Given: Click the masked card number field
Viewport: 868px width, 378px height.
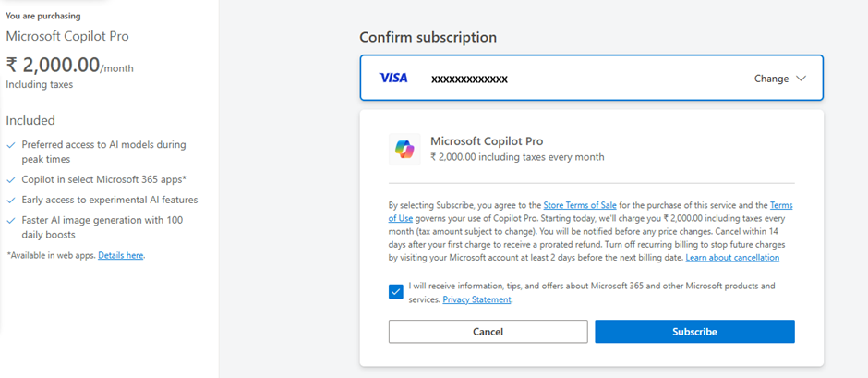Looking at the screenshot, I should [x=469, y=79].
